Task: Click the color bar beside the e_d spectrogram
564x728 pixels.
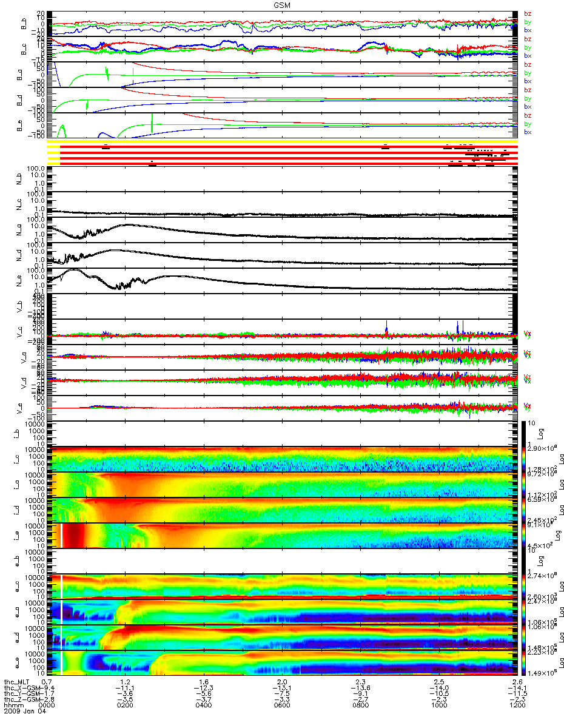Action: click(525, 637)
